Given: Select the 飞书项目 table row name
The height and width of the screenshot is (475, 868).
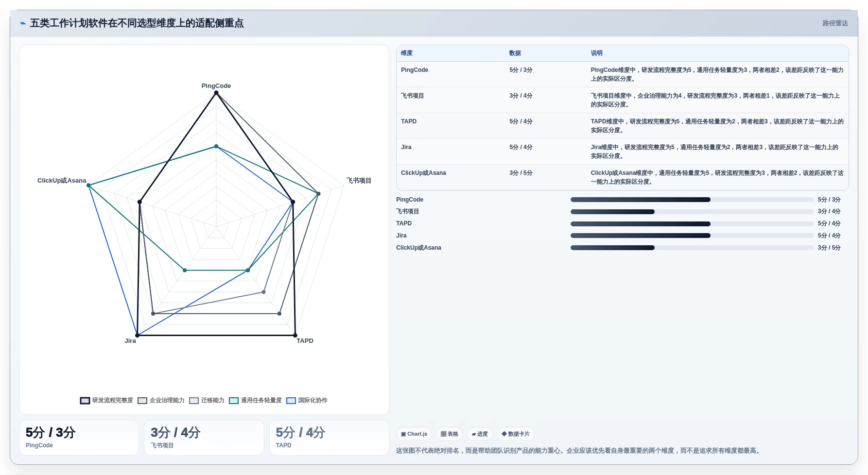Looking at the screenshot, I should [x=412, y=96].
